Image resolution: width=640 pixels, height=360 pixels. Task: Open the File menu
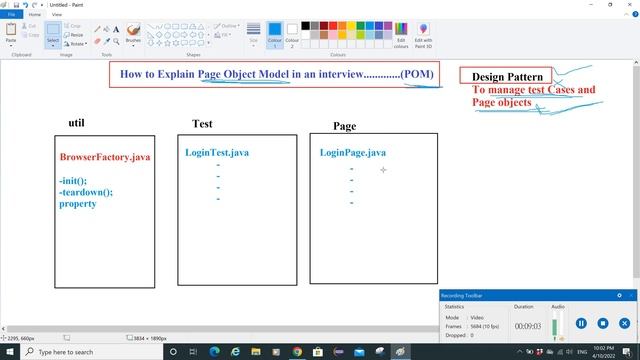pyautogui.click(x=11, y=15)
